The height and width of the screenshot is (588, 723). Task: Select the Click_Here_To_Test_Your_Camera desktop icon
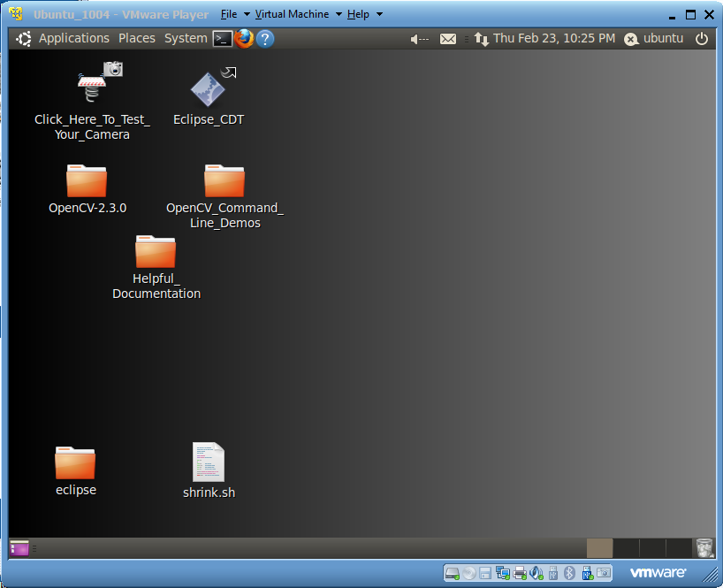point(92,102)
